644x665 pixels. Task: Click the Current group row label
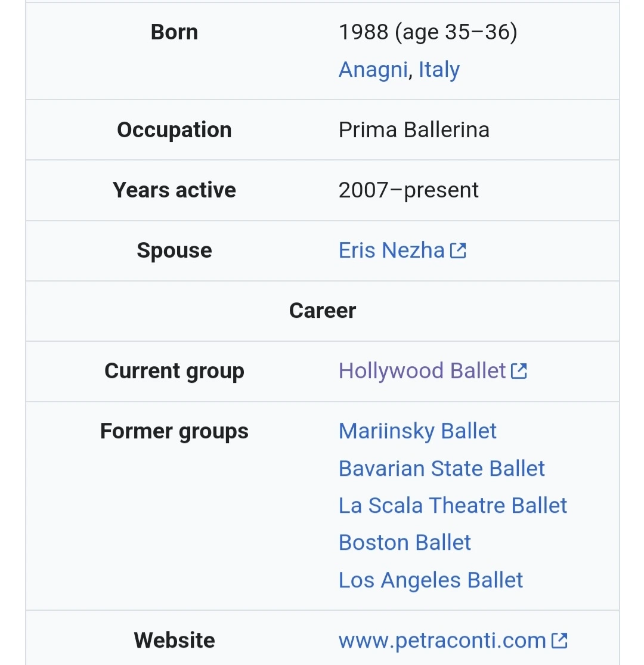[174, 371]
